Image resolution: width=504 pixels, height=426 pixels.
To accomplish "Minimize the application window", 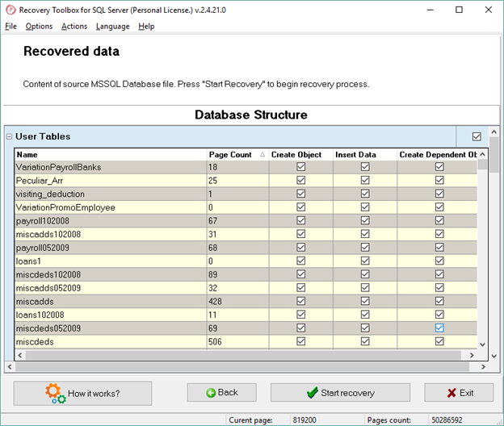I will (x=430, y=10).
